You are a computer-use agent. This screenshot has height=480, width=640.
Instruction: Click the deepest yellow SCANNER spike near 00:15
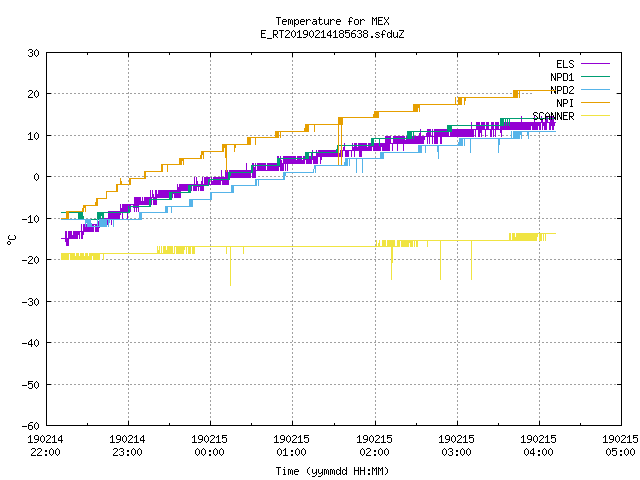pos(230,266)
